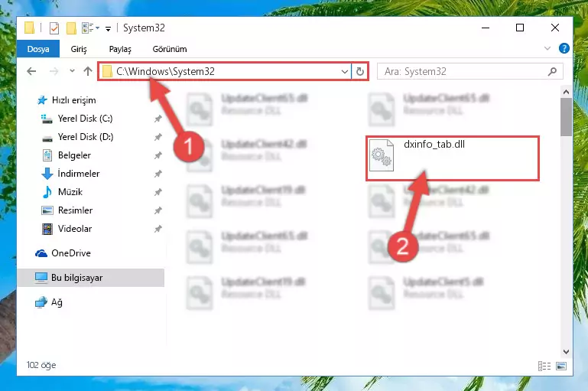Click the 102 öğe status text

[41, 365]
